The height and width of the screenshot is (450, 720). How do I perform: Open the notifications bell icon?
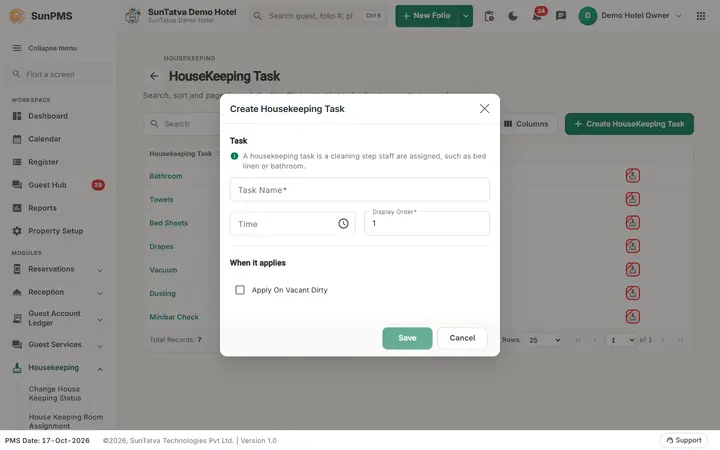click(536, 16)
